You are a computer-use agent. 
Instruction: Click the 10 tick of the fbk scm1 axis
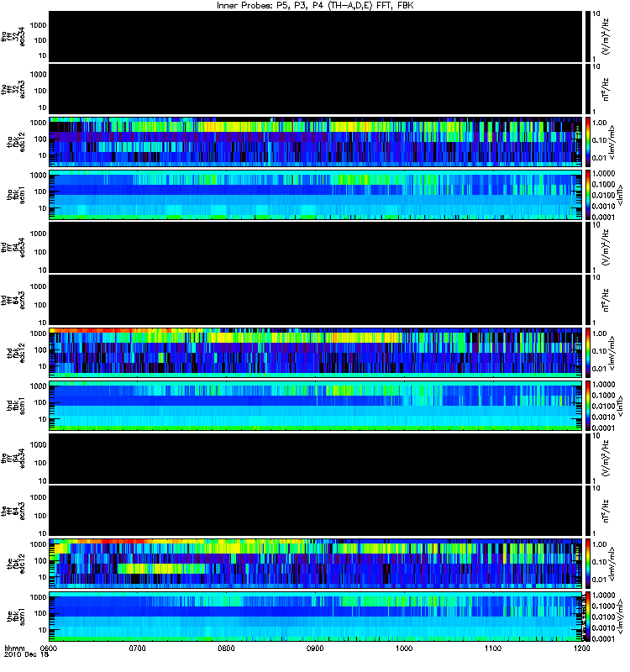pyautogui.click(x=43, y=630)
